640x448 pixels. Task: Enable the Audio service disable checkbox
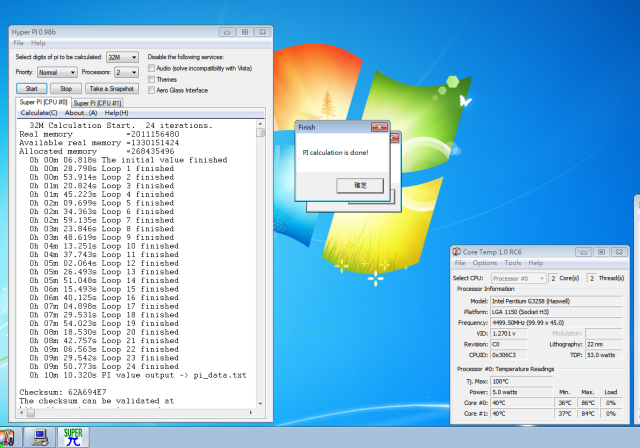coord(151,68)
